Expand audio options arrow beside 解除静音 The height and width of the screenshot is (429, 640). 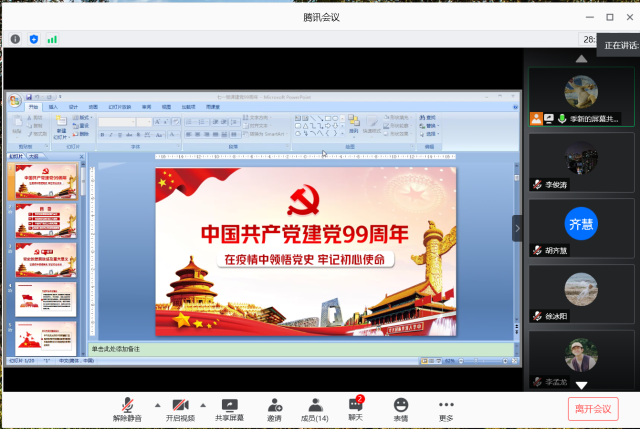[x=156, y=405]
